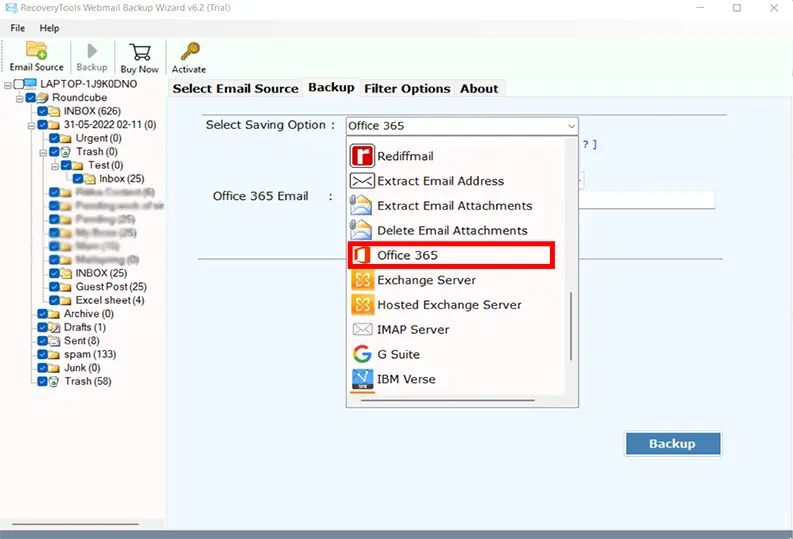Select the G Suite Google icon
Viewport: 793px width, 539px height.
pos(361,354)
